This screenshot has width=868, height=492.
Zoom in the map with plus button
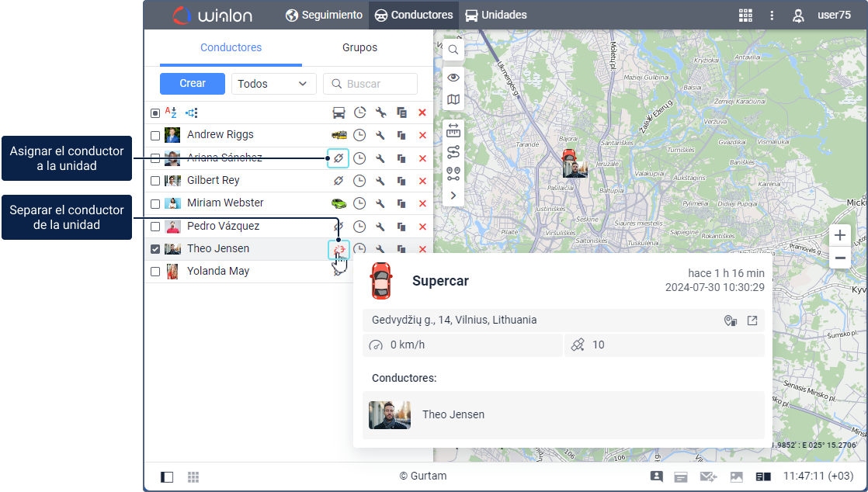[x=840, y=235]
